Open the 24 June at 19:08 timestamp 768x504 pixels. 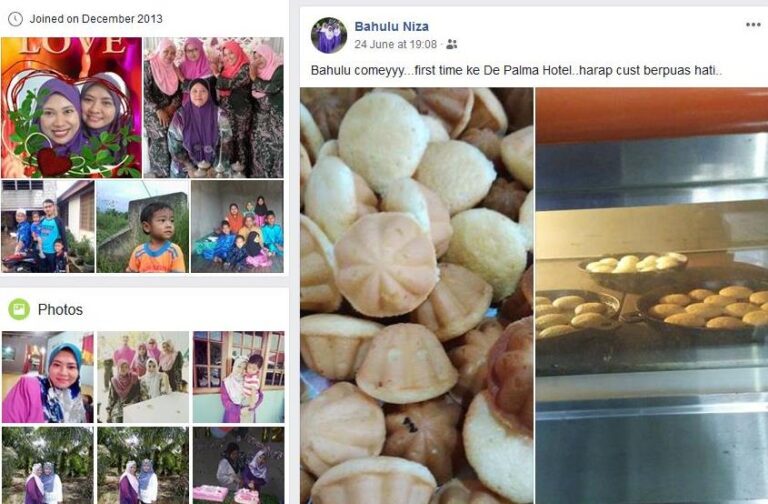(x=395, y=45)
